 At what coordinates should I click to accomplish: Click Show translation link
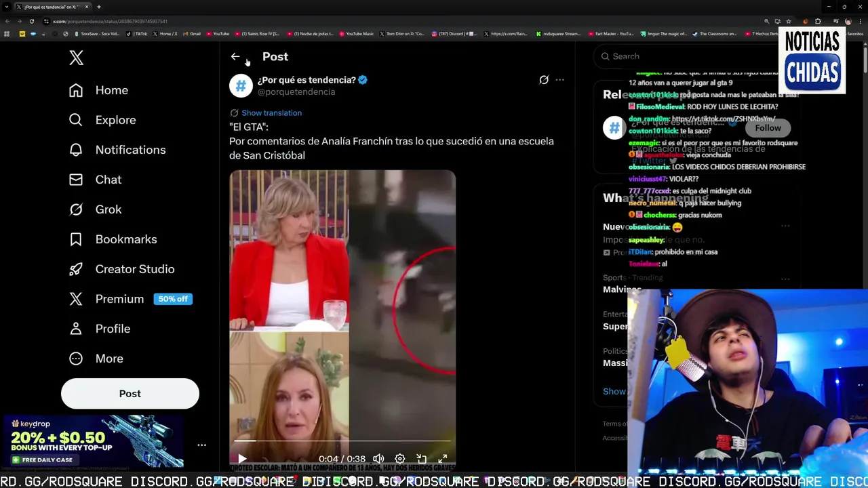coord(271,113)
